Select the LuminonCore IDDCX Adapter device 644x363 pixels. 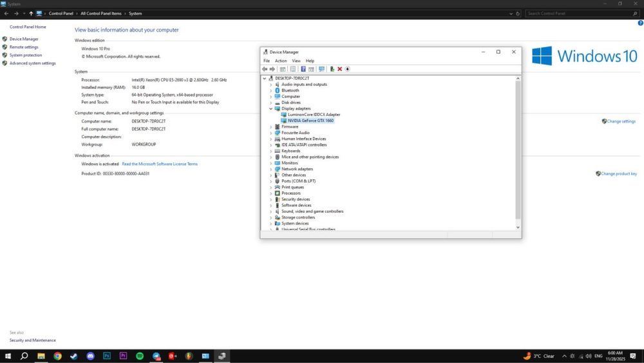coord(314,115)
